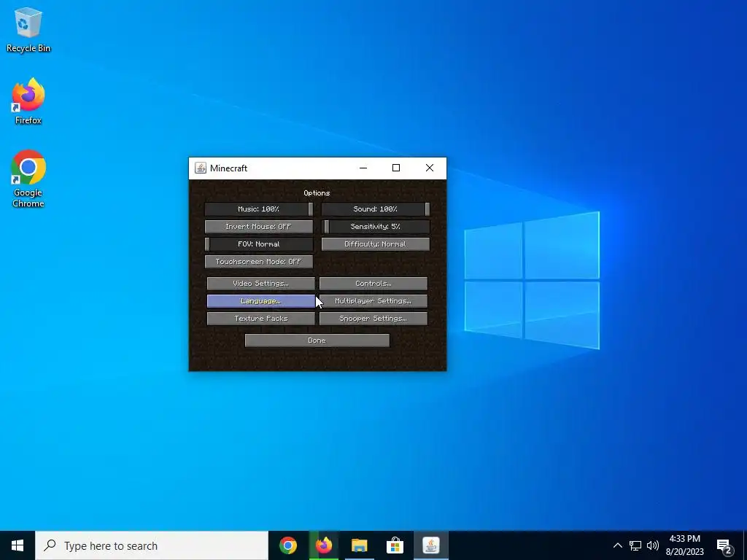Open Firefox from the taskbar
Screen dimensions: 747x560
324,545
